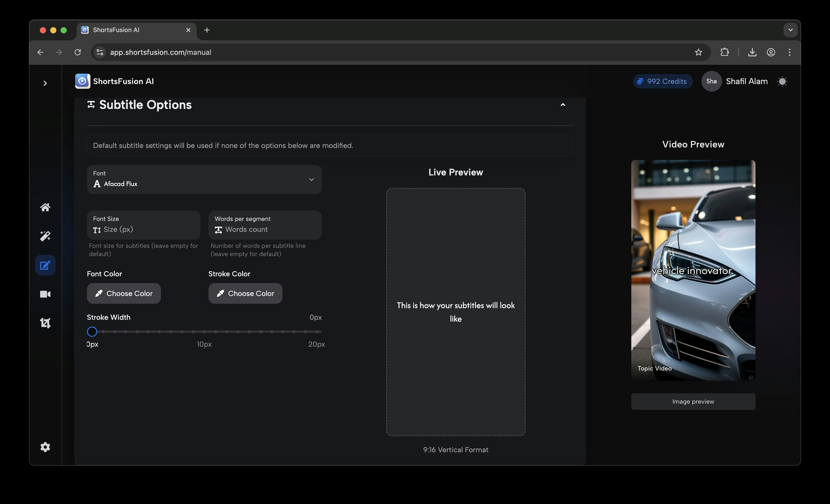This screenshot has width=830, height=504.
Task: Click the 992 Credits badge
Action: (662, 81)
